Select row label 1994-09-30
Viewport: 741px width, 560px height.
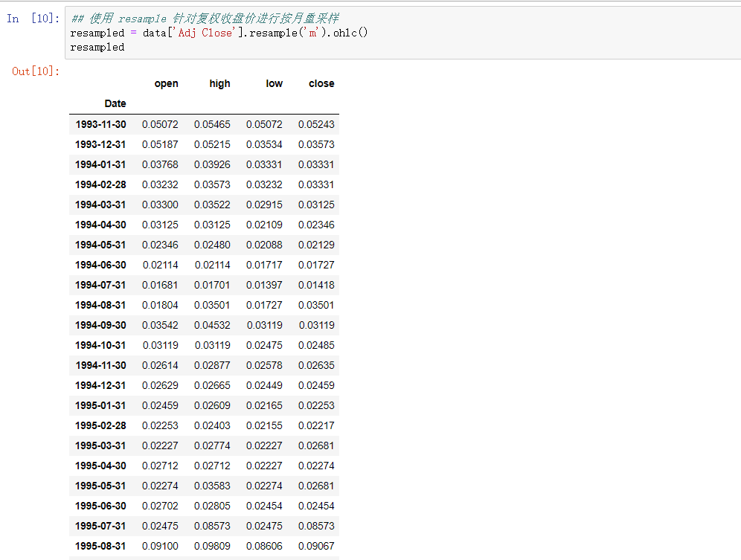pyautogui.click(x=100, y=325)
